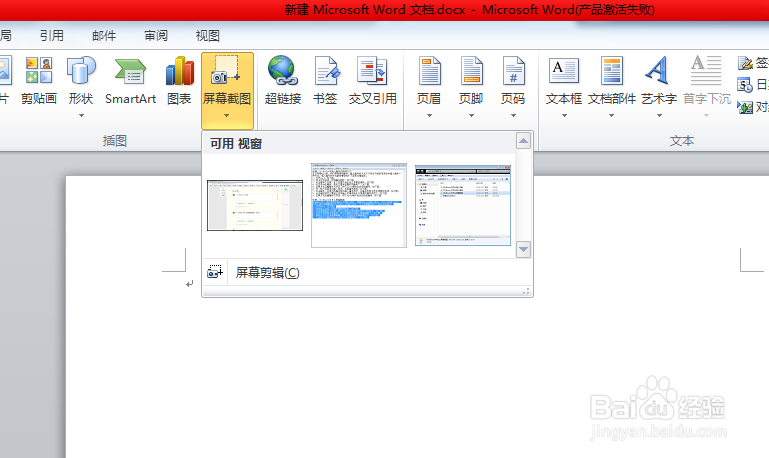Expand the Drop Cap (首字下沉) dropdown arrow

pyautogui.click(x=706, y=116)
